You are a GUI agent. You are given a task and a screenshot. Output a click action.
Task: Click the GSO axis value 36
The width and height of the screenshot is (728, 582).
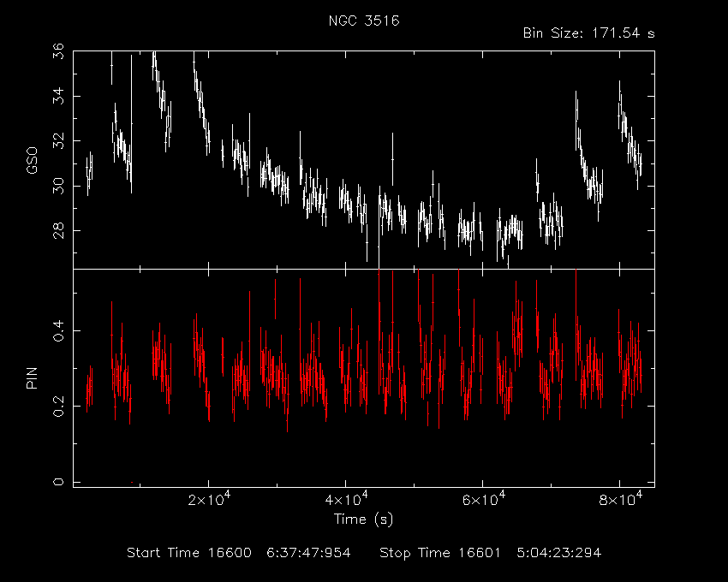[58, 51]
